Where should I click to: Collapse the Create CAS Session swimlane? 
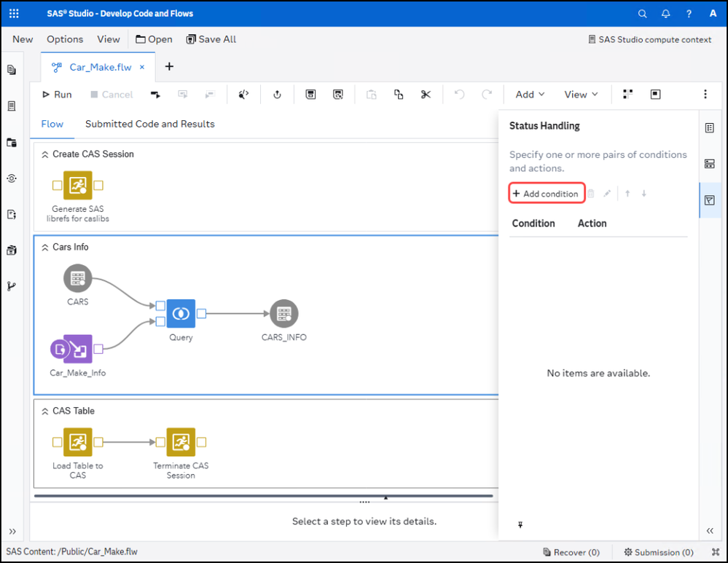(45, 154)
